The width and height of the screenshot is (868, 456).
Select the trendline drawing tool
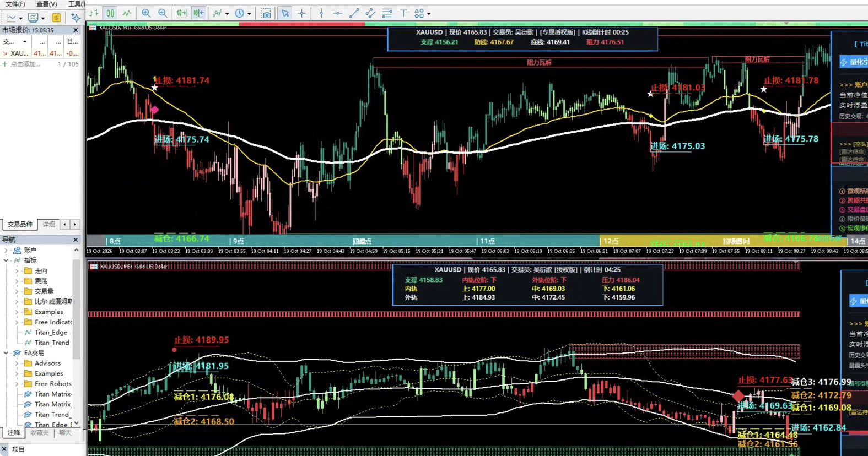point(354,13)
